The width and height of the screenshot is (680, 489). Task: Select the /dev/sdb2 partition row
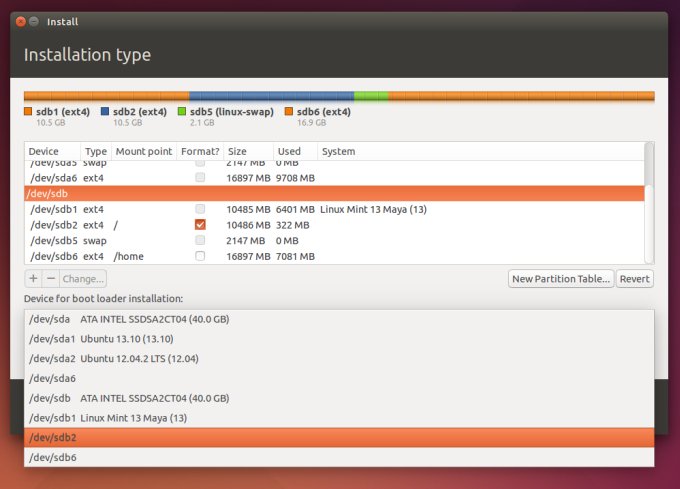pos(334,225)
